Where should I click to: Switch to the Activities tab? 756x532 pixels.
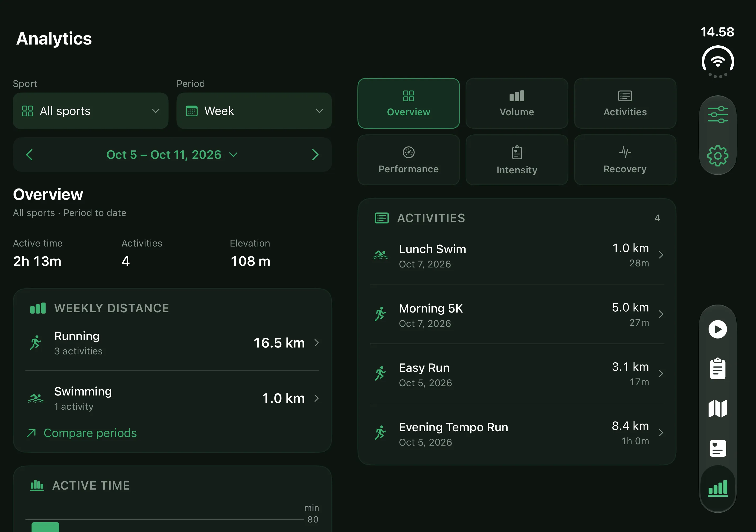pyautogui.click(x=625, y=103)
